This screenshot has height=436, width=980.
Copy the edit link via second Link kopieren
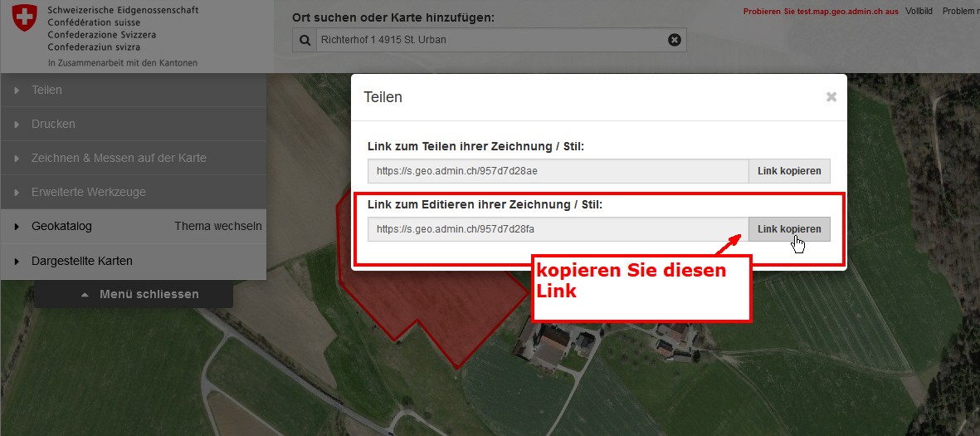tap(789, 229)
